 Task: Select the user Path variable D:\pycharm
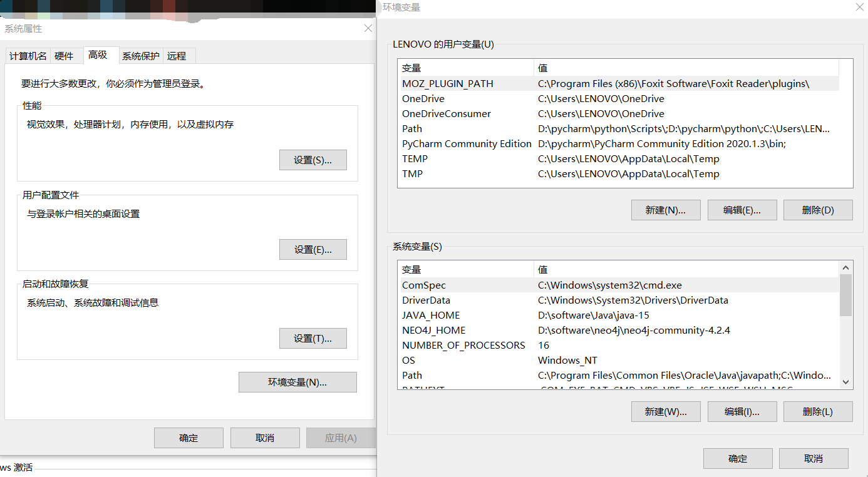(618, 129)
